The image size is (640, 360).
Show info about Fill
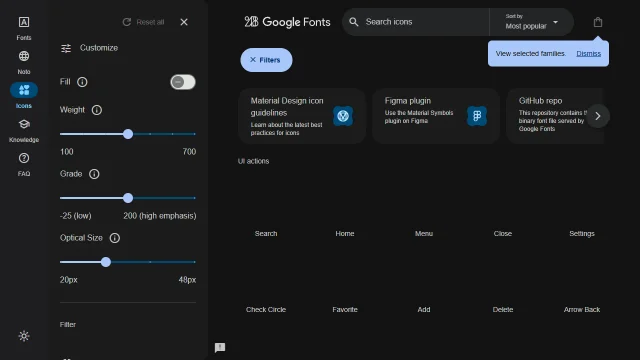(82, 82)
